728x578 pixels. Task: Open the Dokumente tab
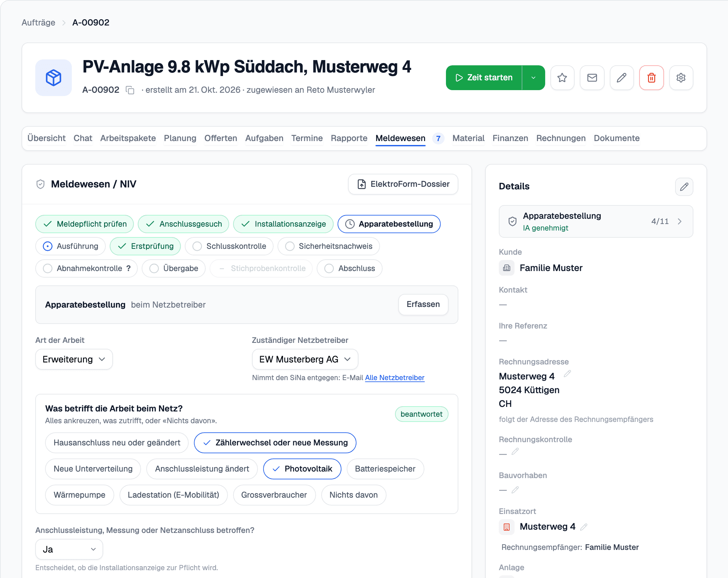[616, 138]
